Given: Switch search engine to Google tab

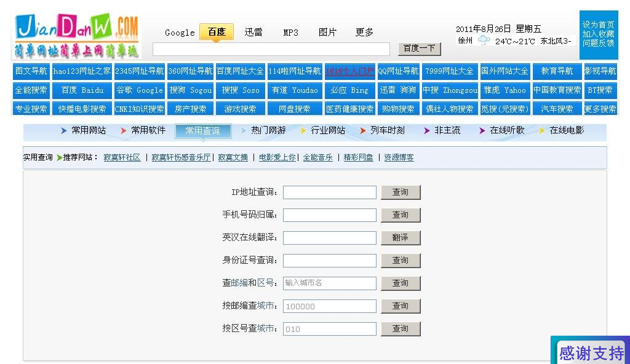Looking at the screenshot, I should [x=180, y=33].
